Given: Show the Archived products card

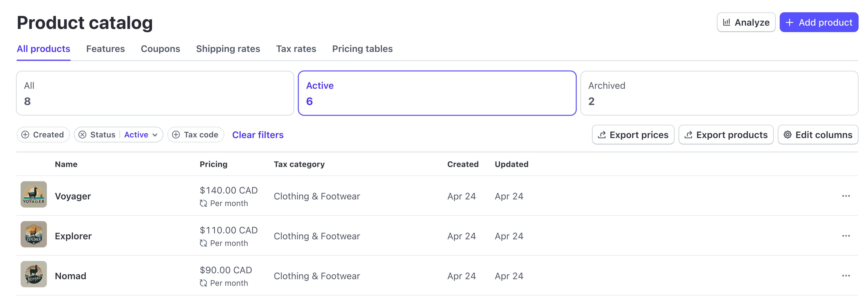Looking at the screenshot, I should [x=719, y=93].
